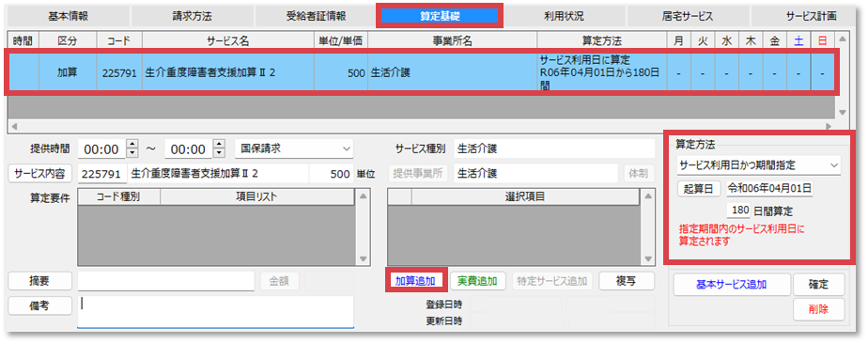
Task: Increase the end 提供時間 with up arrow
Action: click(219, 145)
